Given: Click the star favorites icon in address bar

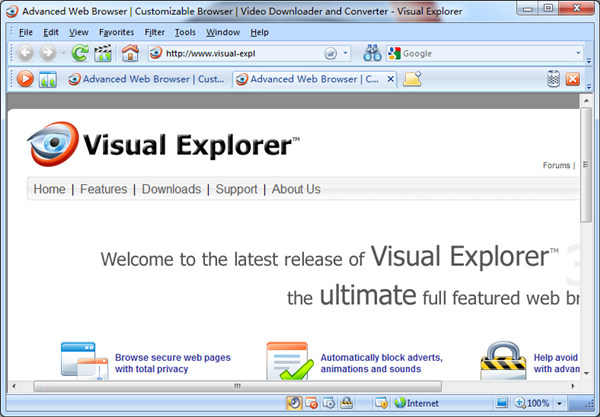Looking at the screenshot, I should point(331,54).
